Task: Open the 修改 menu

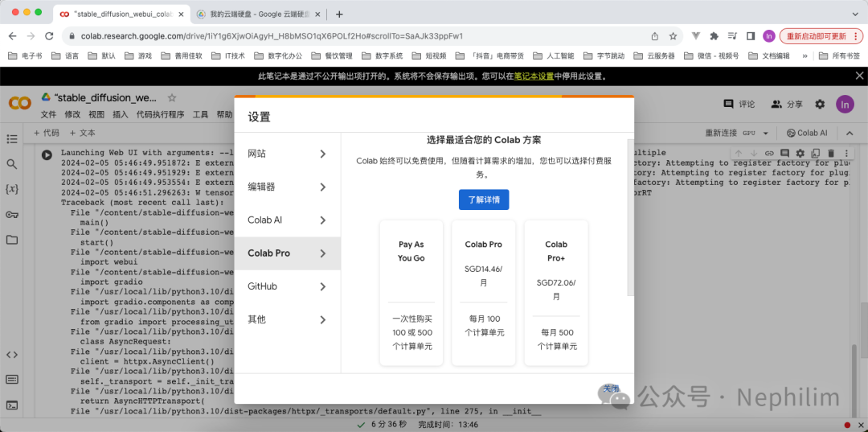Action: pos(72,115)
